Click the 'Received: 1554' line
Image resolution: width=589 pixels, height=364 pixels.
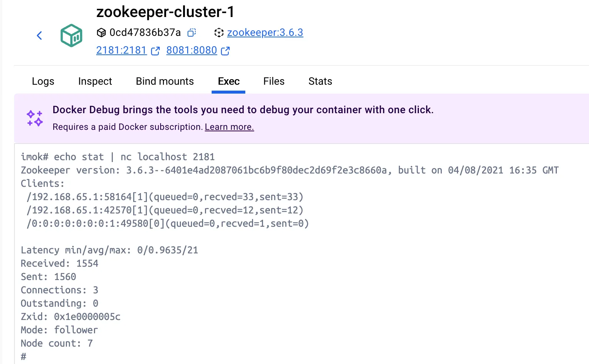(60, 263)
